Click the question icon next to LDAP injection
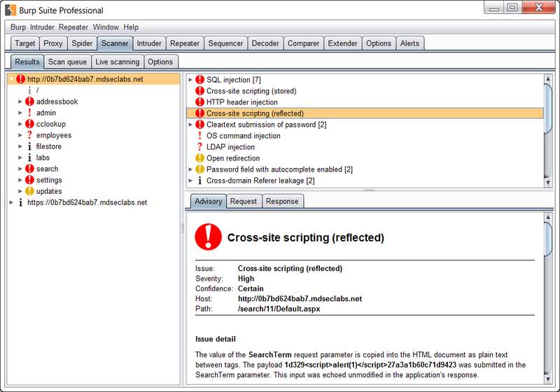Screen dimensions: 560x392 click(x=200, y=147)
